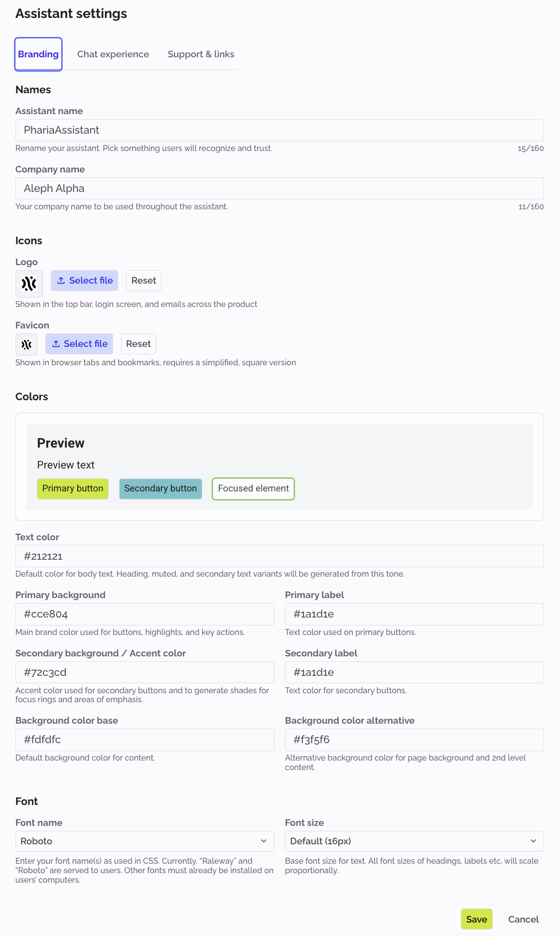Select a new favicon file
The image size is (560, 936).
click(x=79, y=344)
